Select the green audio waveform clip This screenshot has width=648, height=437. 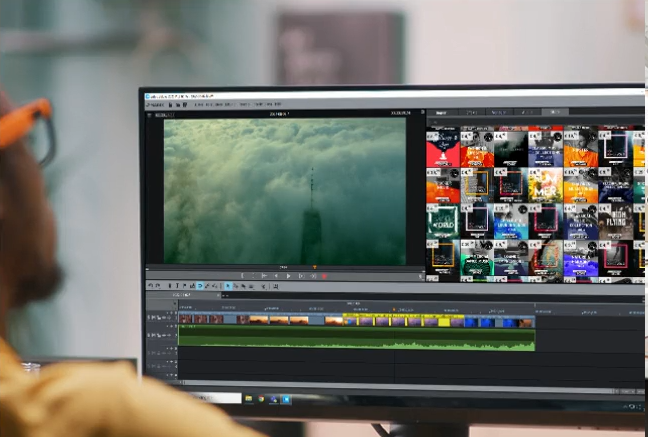point(357,338)
